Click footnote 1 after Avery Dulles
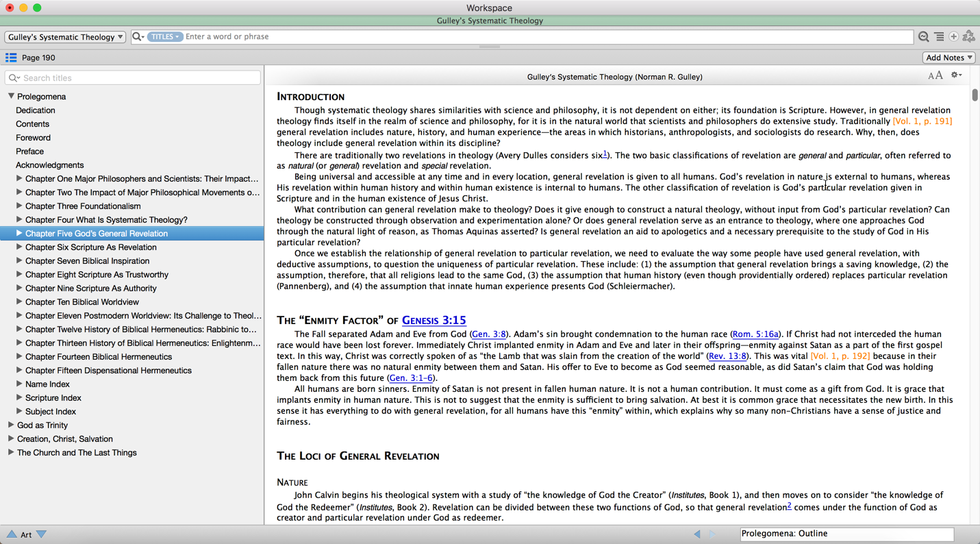980x544 pixels. click(605, 153)
